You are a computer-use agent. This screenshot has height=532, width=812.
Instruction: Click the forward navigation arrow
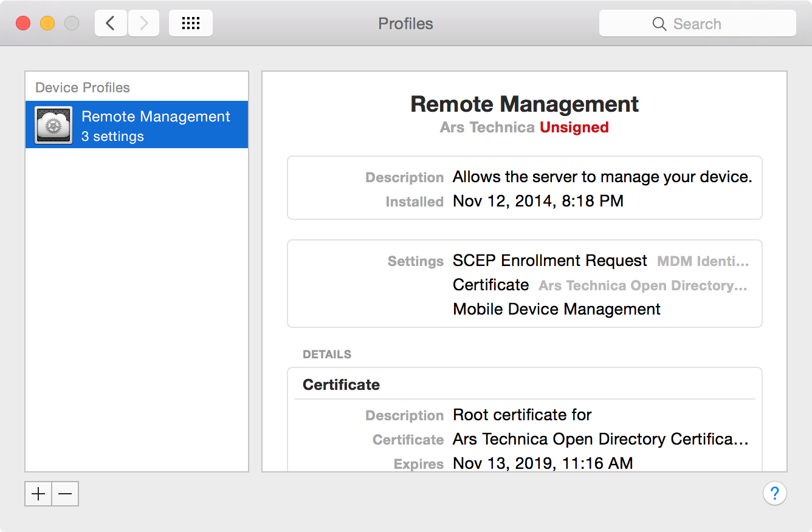(x=143, y=24)
